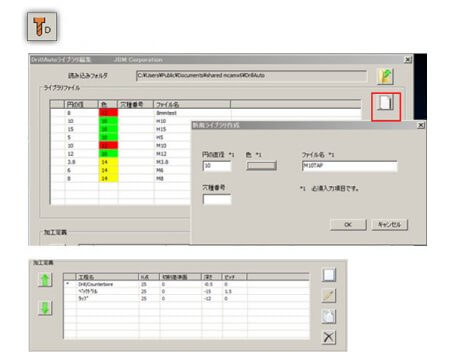The image size is (456, 360).
Task: Open the folder browse icon beside the path
Action: (x=386, y=76)
